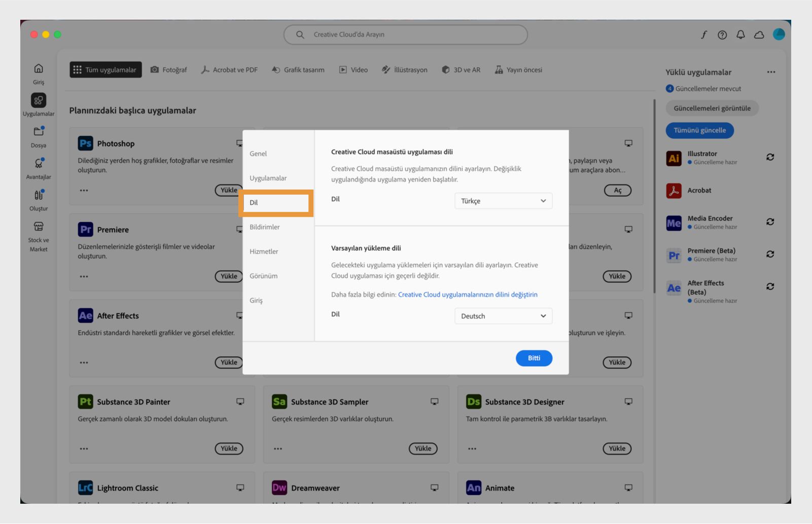Select the Uygulamalar sidebar icon
The width and height of the screenshot is (812, 524).
[39, 100]
